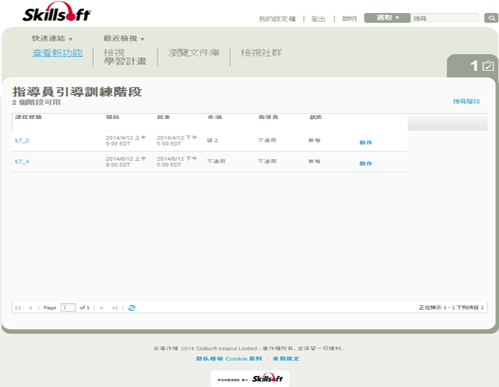Click the 動作 action link for ILT_4

[366, 163]
